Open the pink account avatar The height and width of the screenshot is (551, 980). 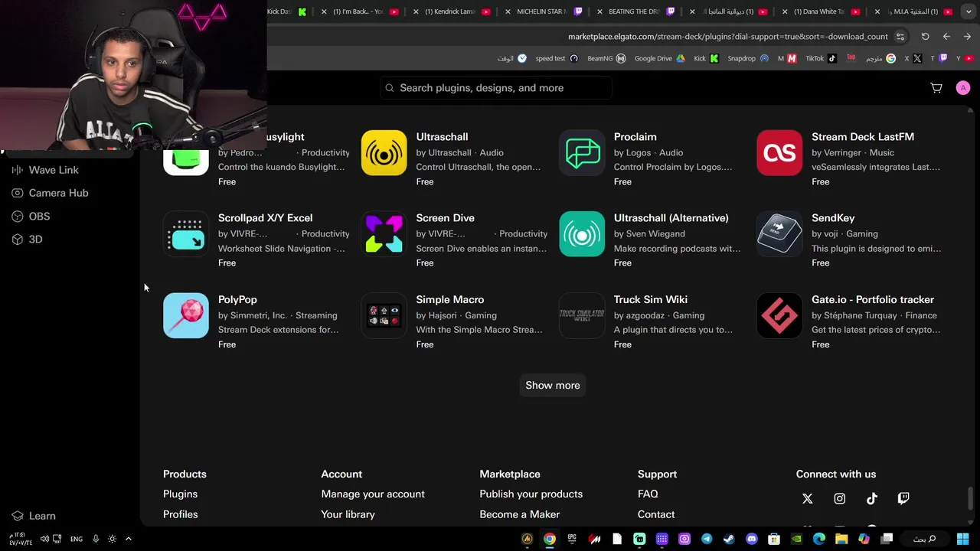coord(963,88)
